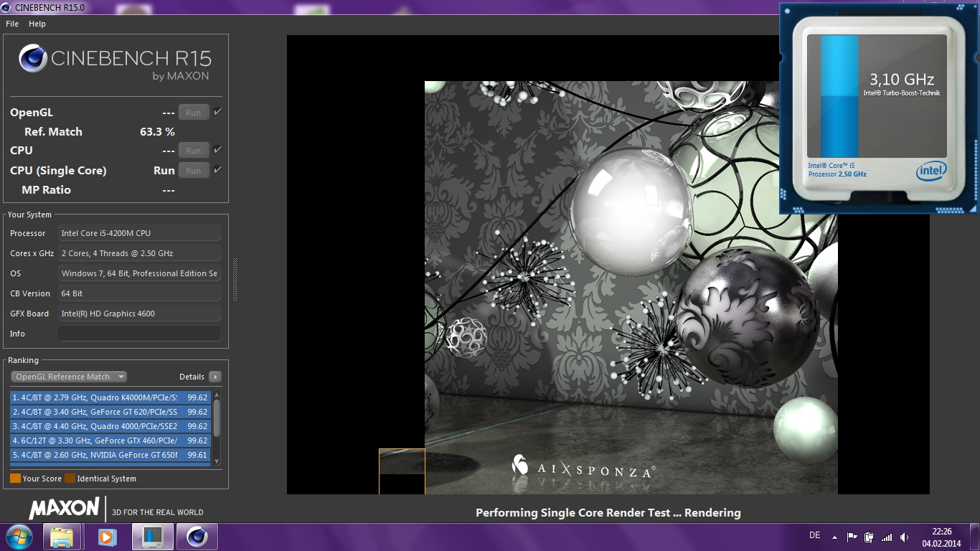Screen dimensions: 980x551
Task: Toggle the CPU test checkbox
Action: click(217, 150)
